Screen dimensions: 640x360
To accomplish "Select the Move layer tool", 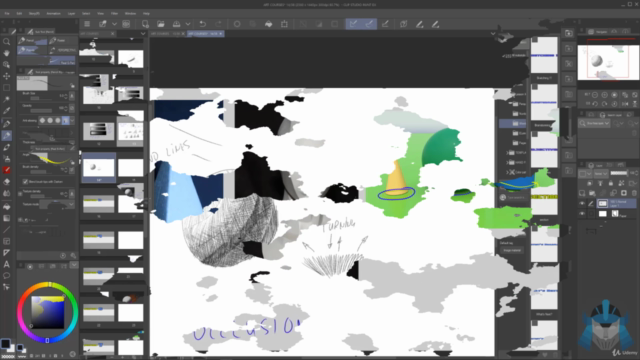I will click(7, 76).
